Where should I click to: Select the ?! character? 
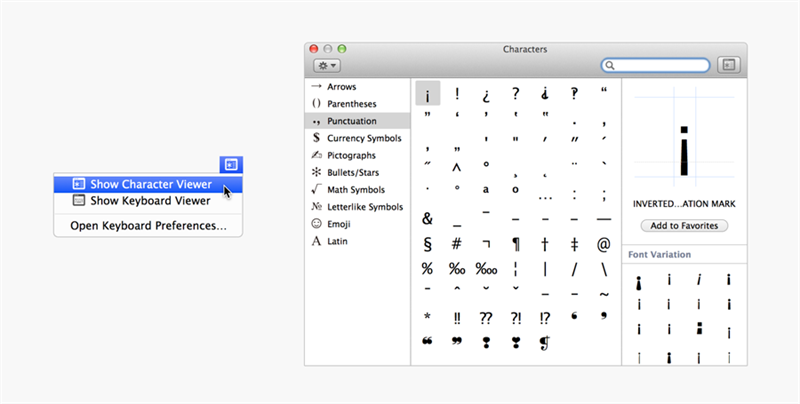pyautogui.click(x=516, y=318)
